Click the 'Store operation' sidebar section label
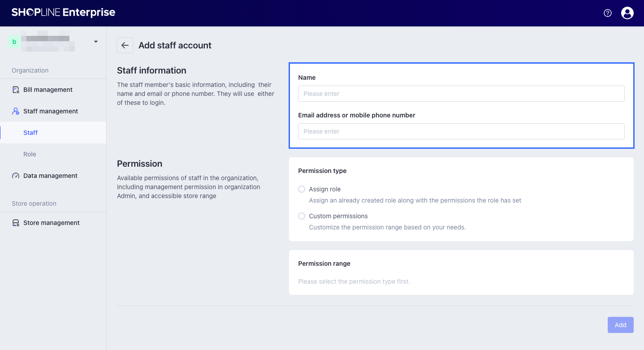Viewport: 644px width, 350px height. [34, 203]
